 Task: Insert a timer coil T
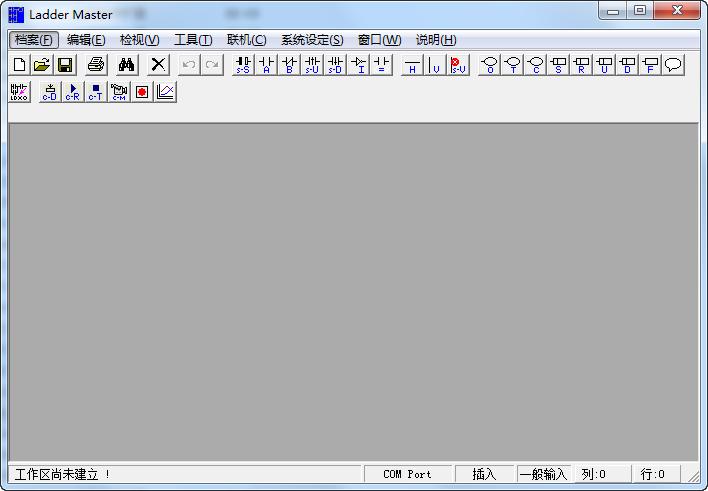(513, 65)
